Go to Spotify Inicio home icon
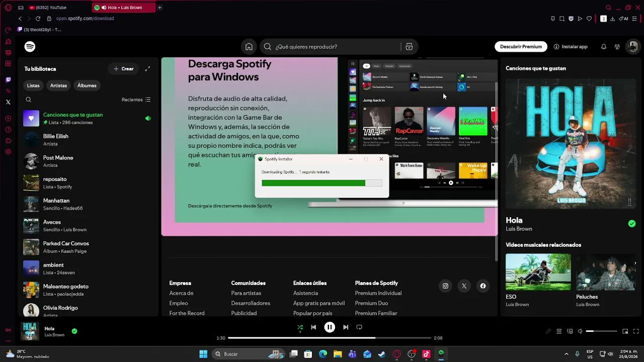This screenshot has height=362, width=644. tap(249, 47)
